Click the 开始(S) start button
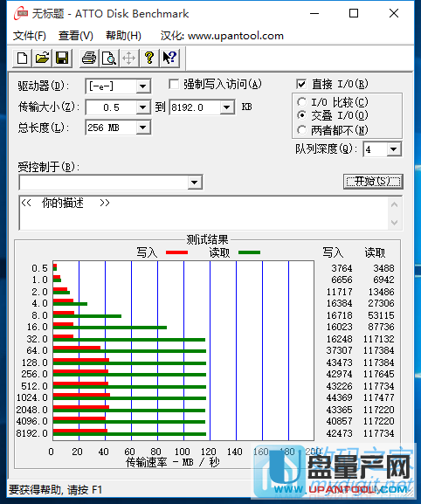Image resolution: width=421 pixels, height=504 pixels. pos(373,182)
